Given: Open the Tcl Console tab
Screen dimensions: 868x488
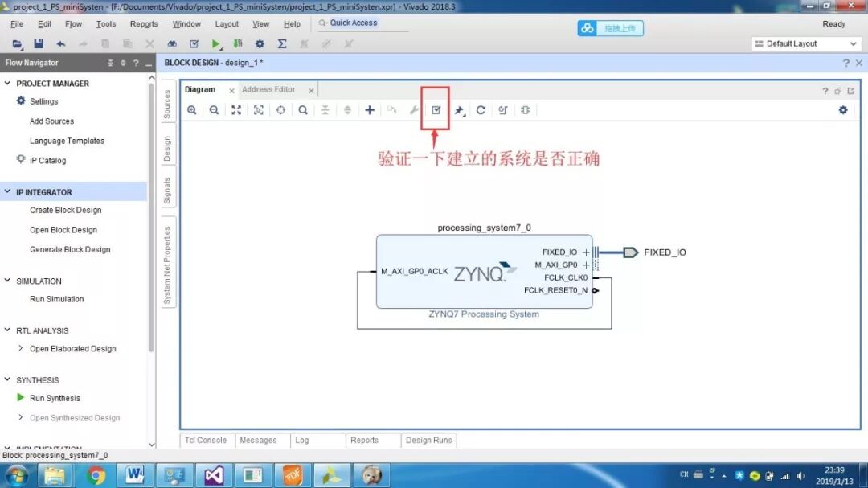Looking at the screenshot, I should pyautogui.click(x=206, y=440).
